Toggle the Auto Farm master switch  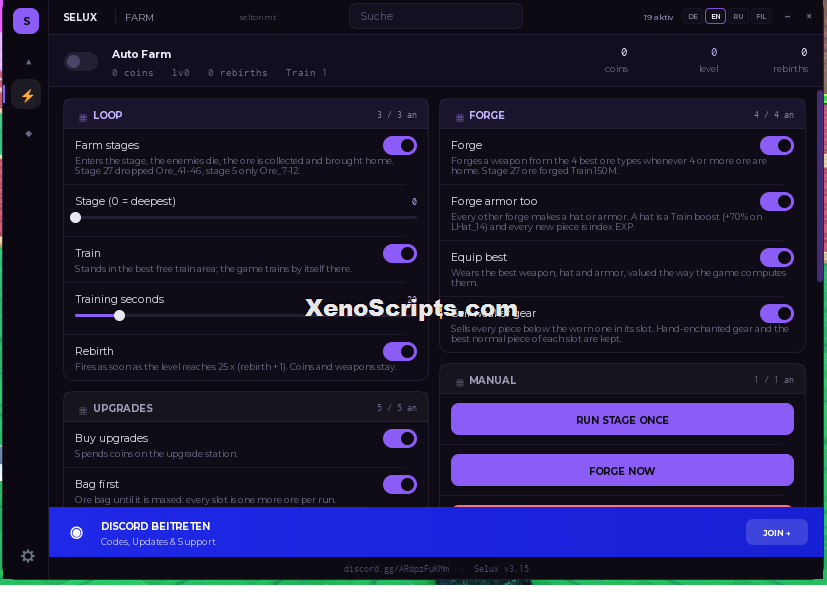coord(81,62)
